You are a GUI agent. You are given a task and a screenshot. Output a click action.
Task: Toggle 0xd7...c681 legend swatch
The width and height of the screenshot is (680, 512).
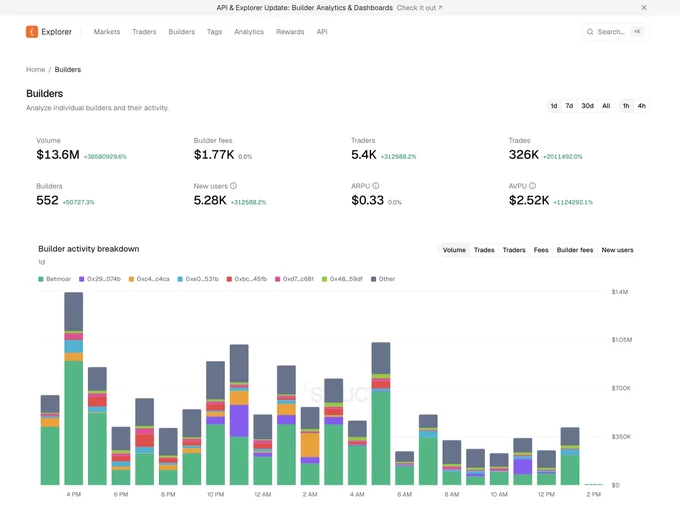coord(278,279)
